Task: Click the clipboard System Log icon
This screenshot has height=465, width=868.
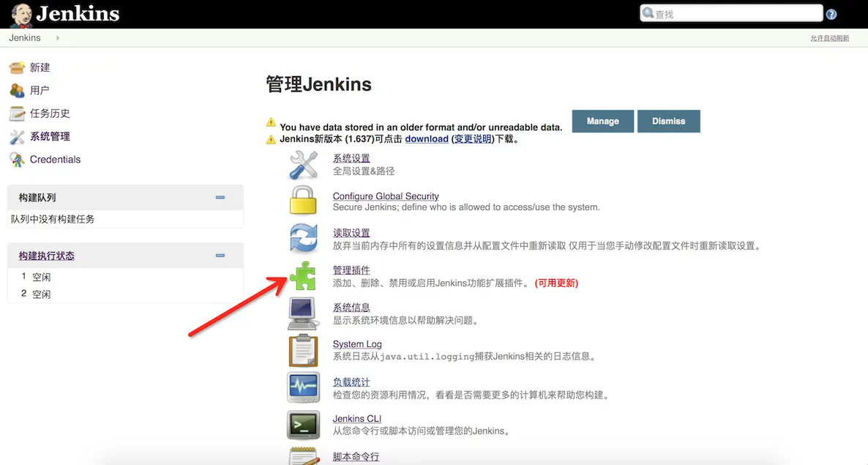Action: (303, 351)
